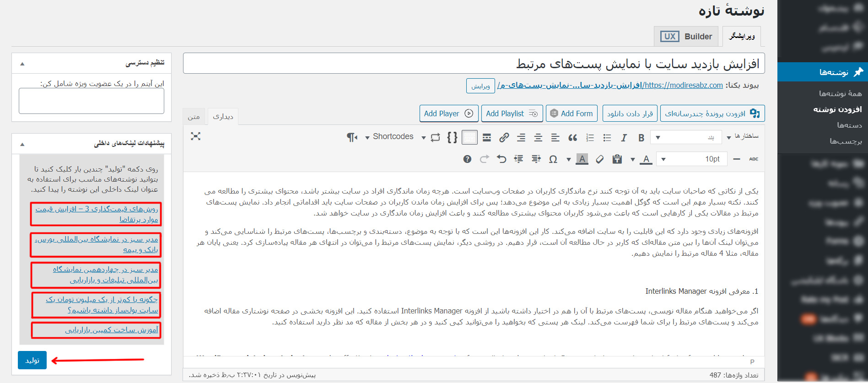The height and width of the screenshot is (383, 868).
Task: Click the insert/edit link icon
Action: 504,137
